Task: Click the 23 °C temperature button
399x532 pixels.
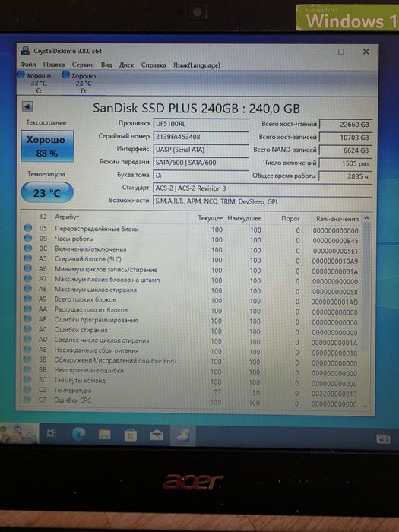Action: 47,193
